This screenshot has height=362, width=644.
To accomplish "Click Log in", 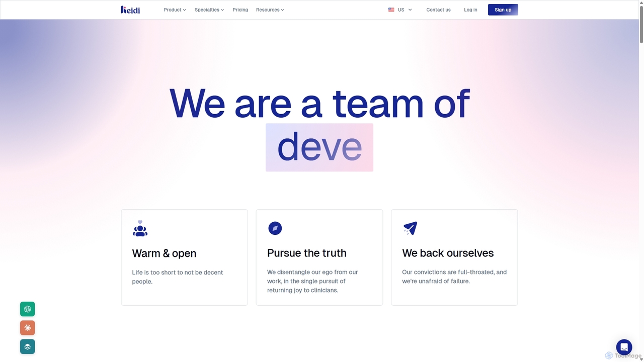I will (470, 10).
